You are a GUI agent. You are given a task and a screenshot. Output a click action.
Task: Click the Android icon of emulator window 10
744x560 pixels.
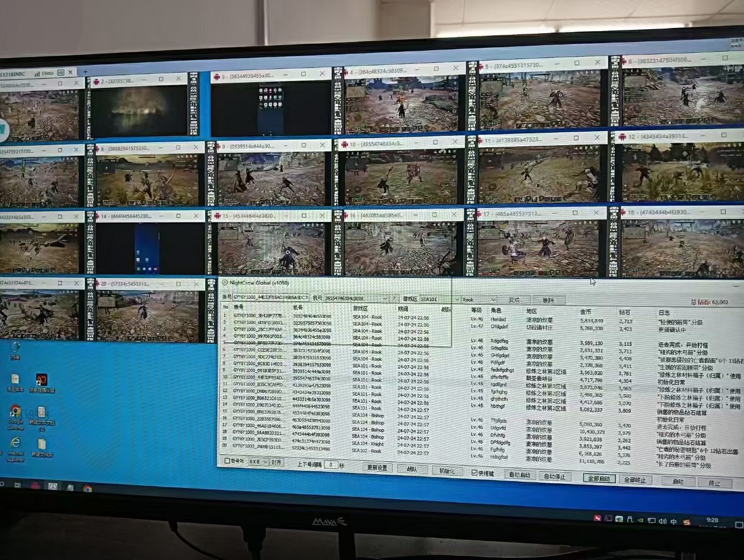[345, 144]
